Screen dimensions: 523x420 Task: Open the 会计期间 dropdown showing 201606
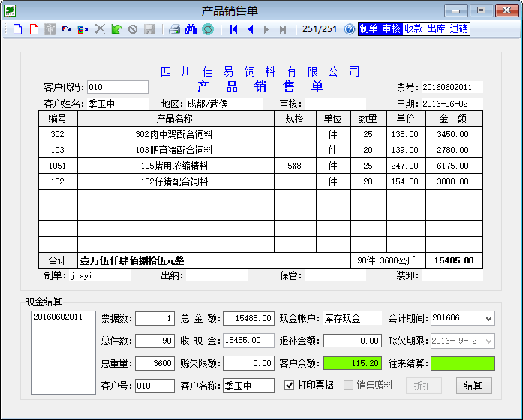coord(489,318)
